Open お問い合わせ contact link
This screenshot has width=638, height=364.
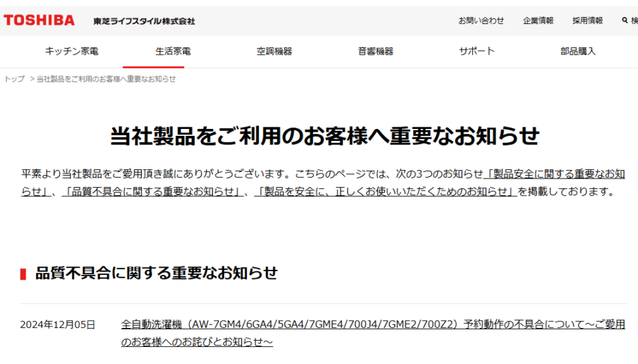(481, 21)
